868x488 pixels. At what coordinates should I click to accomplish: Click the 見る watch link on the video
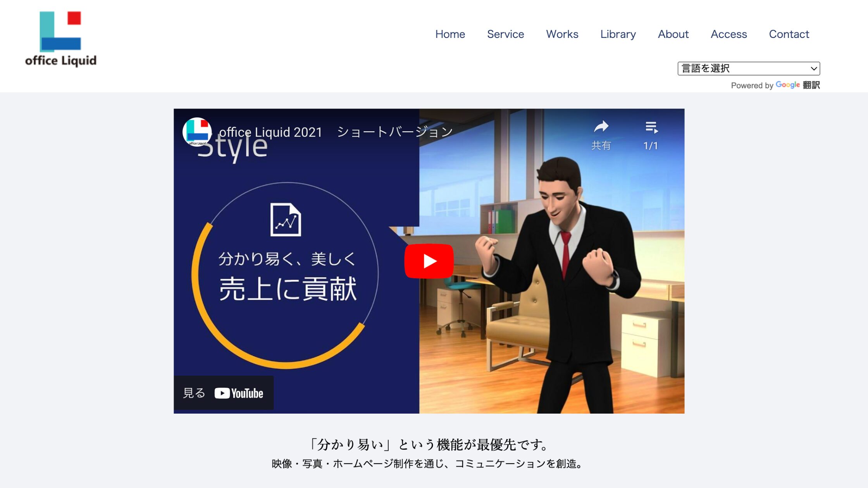click(x=194, y=393)
